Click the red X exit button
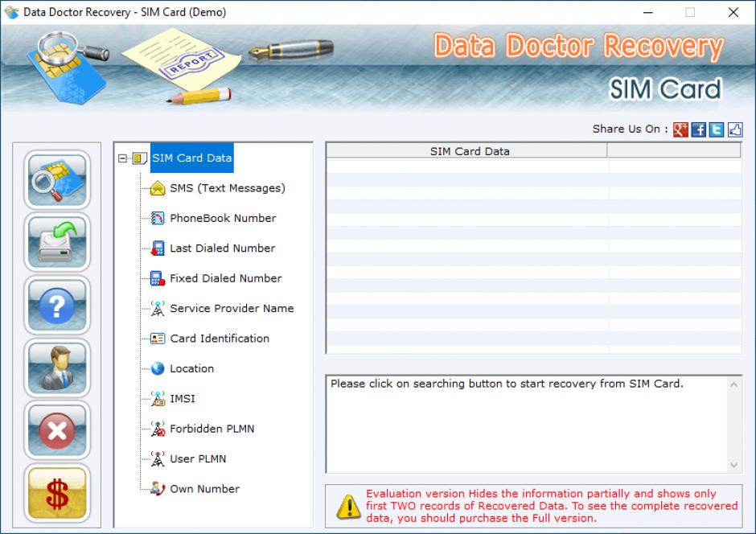 tap(57, 430)
